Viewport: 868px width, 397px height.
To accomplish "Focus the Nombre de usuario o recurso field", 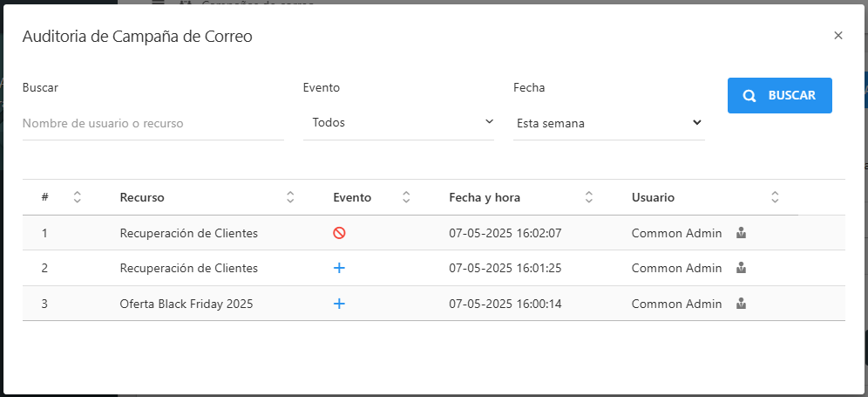I will point(153,123).
